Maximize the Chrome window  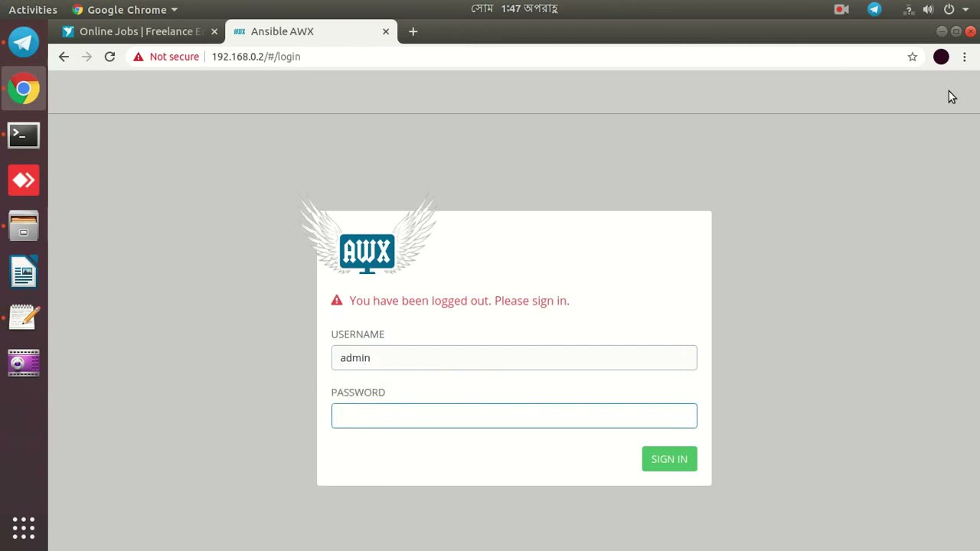956,31
